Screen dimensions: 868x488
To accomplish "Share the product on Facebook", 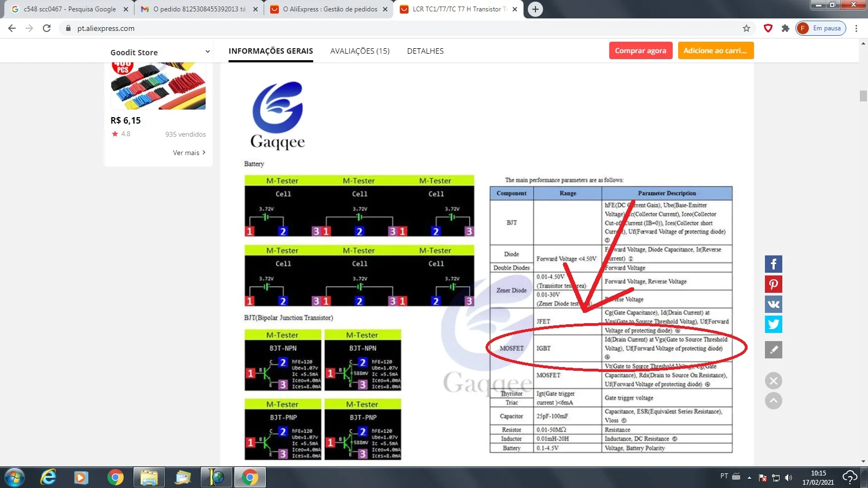I will click(774, 264).
